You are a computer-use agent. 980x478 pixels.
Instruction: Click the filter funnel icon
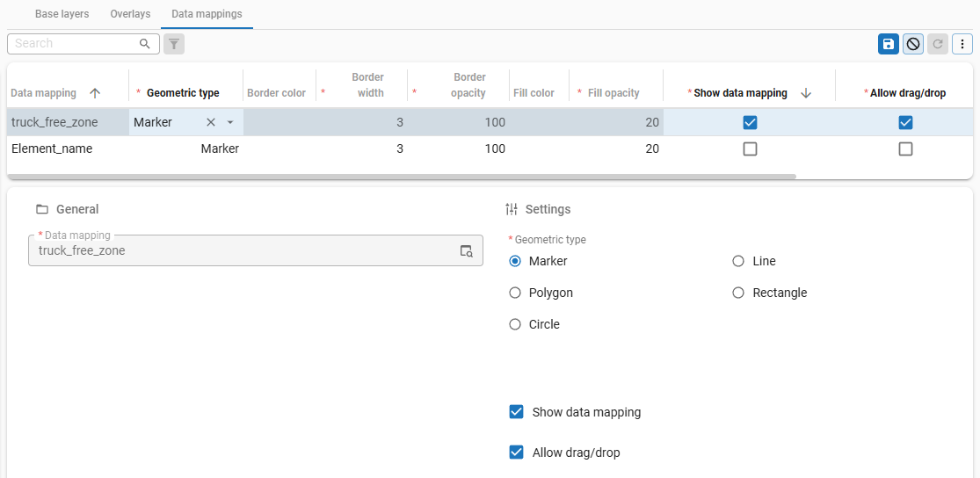174,44
